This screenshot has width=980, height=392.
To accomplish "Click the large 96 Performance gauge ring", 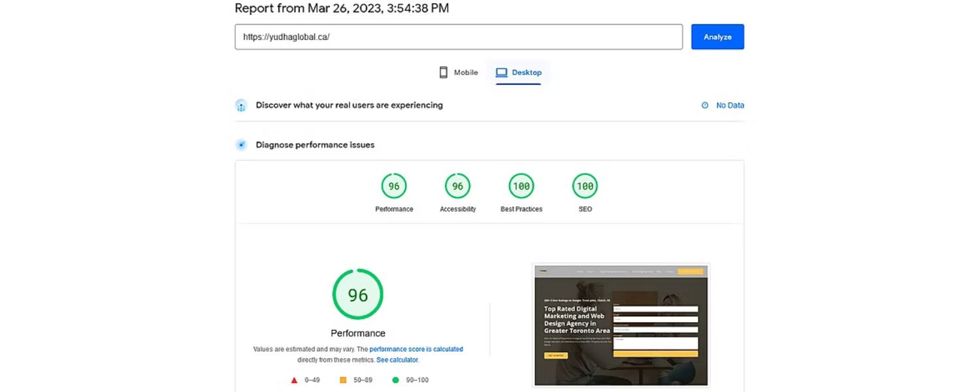I will (357, 294).
